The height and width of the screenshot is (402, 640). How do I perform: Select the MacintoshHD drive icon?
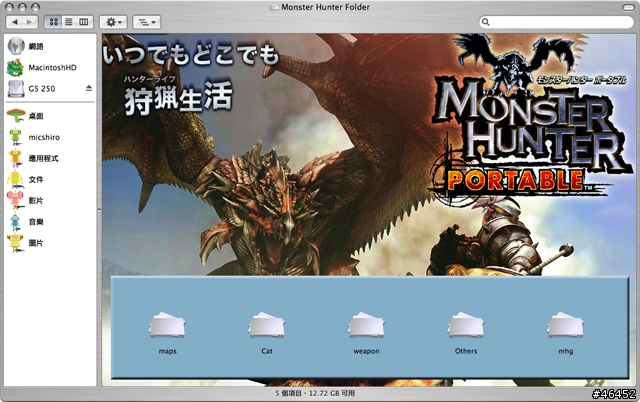16,68
